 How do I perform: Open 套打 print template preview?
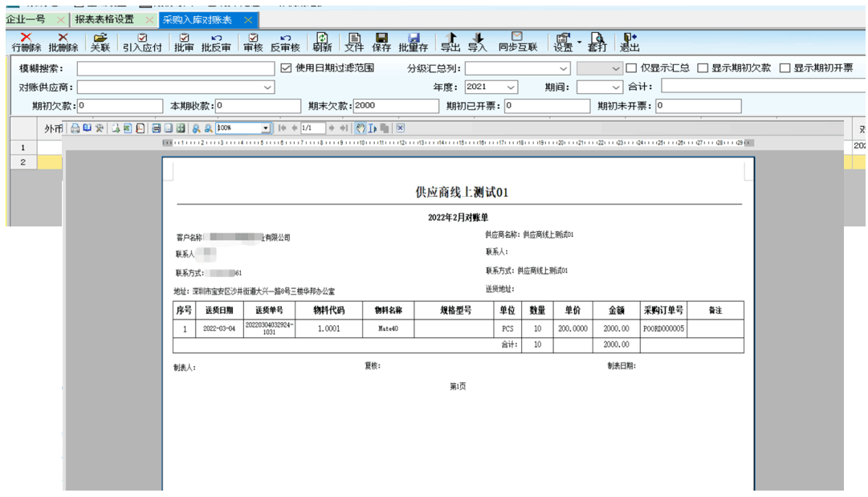[597, 42]
